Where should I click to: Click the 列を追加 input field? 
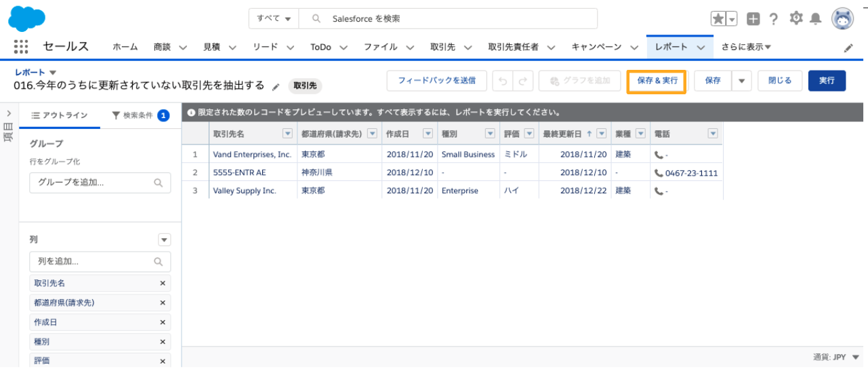click(100, 261)
